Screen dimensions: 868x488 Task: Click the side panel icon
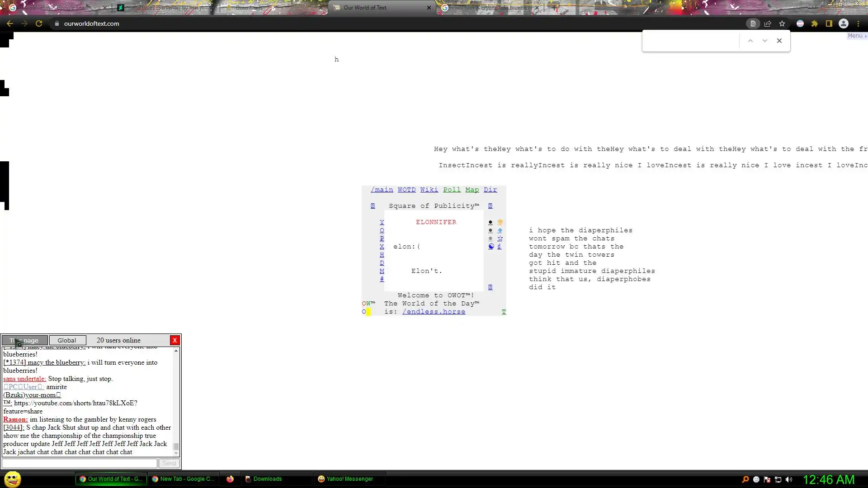click(x=829, y=23)
